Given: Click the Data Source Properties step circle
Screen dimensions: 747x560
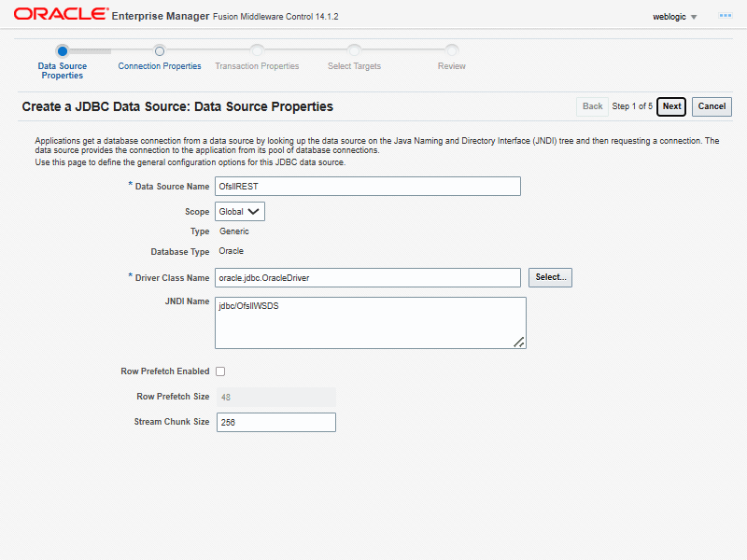Looking at the screenshot, I should pos(62,51).
